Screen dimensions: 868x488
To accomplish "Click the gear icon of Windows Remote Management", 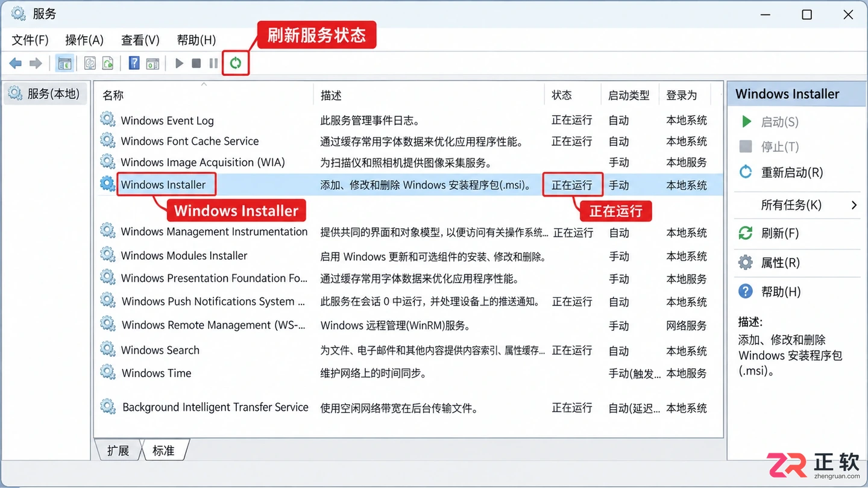I will tap(108, 324).
